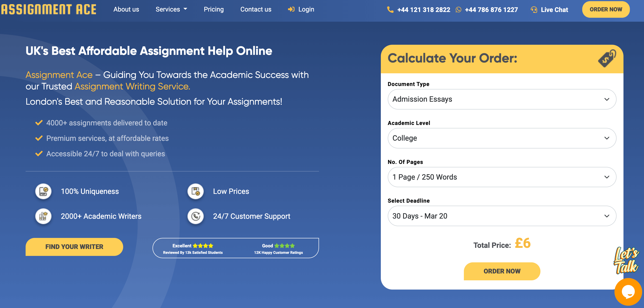
Task: Click the Excellent star rating
Action: coord(203,246)
